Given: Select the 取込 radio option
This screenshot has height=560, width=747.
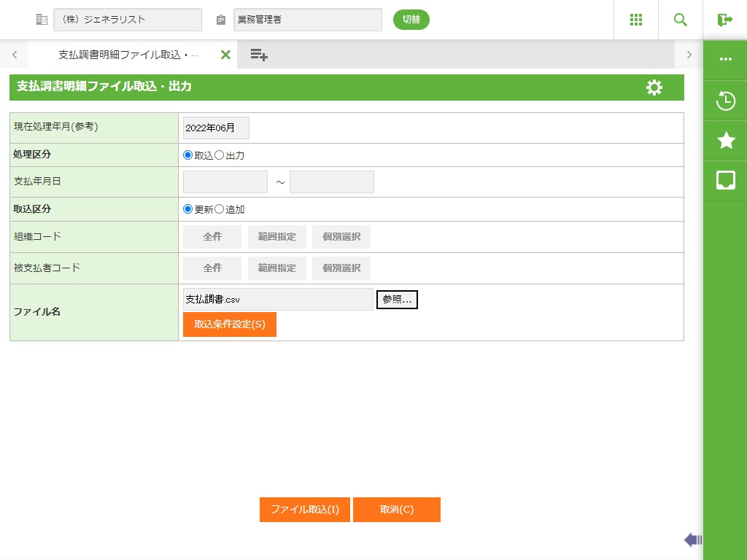Looking at the screenshot, I should point(188,155).
